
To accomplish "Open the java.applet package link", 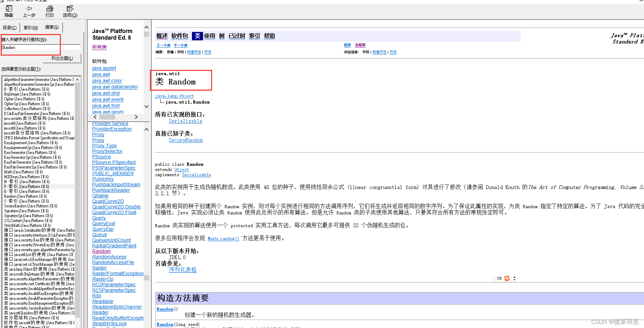I will click(x=104, y=68).
